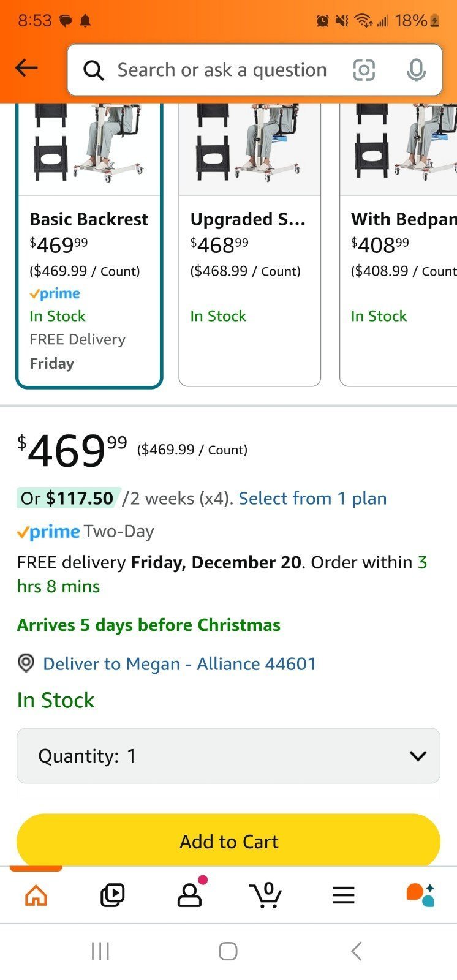Choose the With Bedpan variant
Viewport: 457px width, 980px height.
pos(399,245)
